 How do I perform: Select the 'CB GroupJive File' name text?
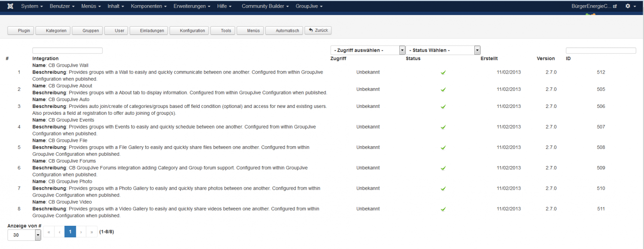pyautogui.click(x=68, y=141)
